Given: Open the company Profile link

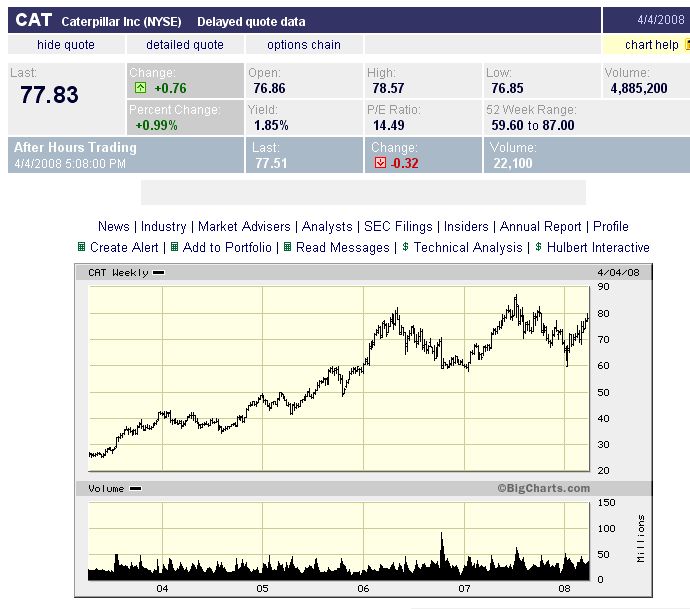Looking at the screenshot, I should pyautogui.click(x=610, y=227).
